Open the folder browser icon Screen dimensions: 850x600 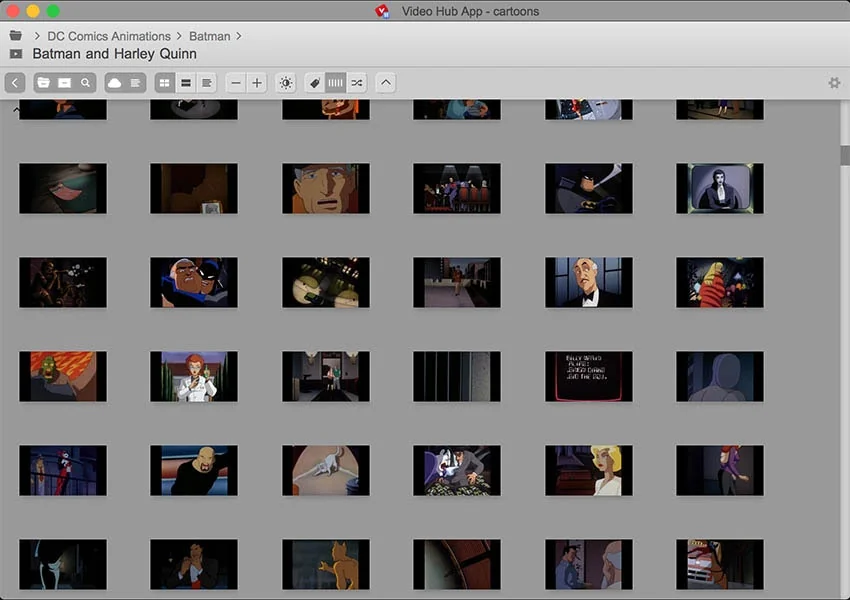(43, 83)
